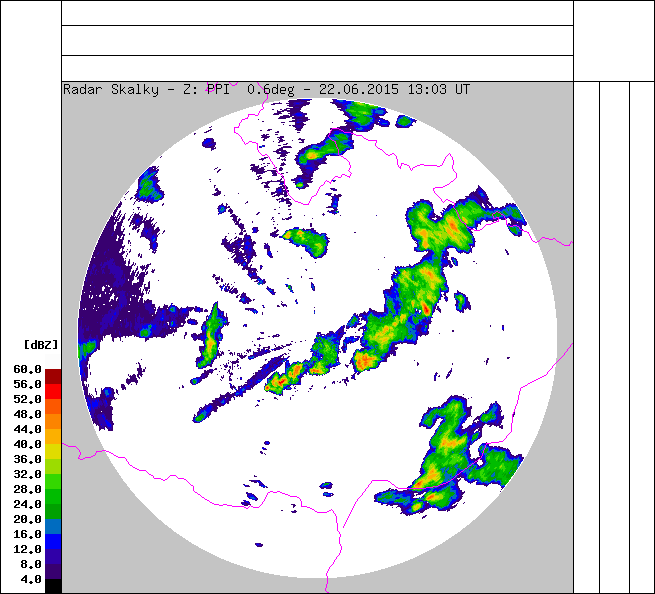The height and width of the screenshot is (594, 655).
Task: Pick the orange swatch between 48.0 and 44.0
Action: coord(53,421)
